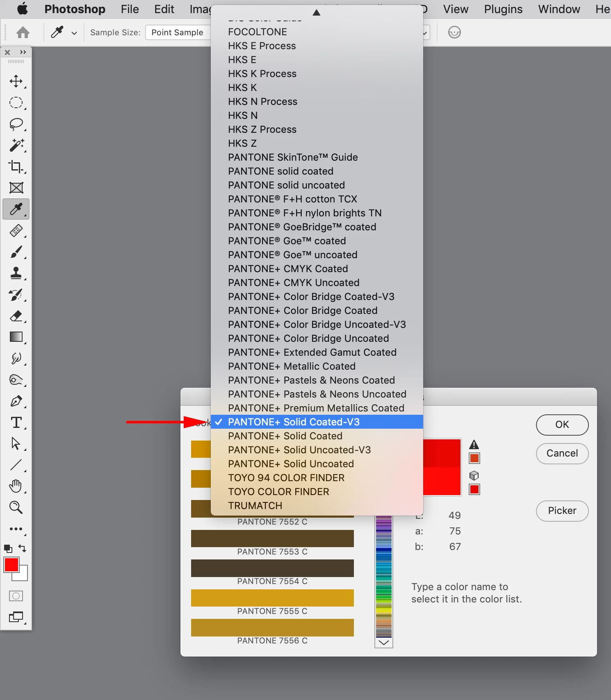611x700 pixels.
Task: Select the Type tool
Action: tap(16, 422)
